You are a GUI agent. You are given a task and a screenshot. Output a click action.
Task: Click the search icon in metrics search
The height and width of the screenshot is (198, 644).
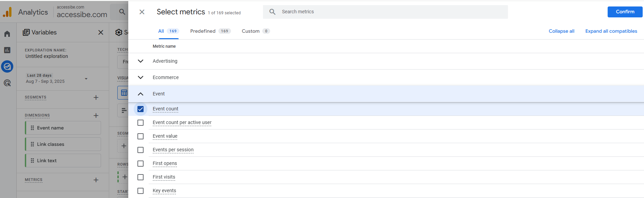click(273, 12)
